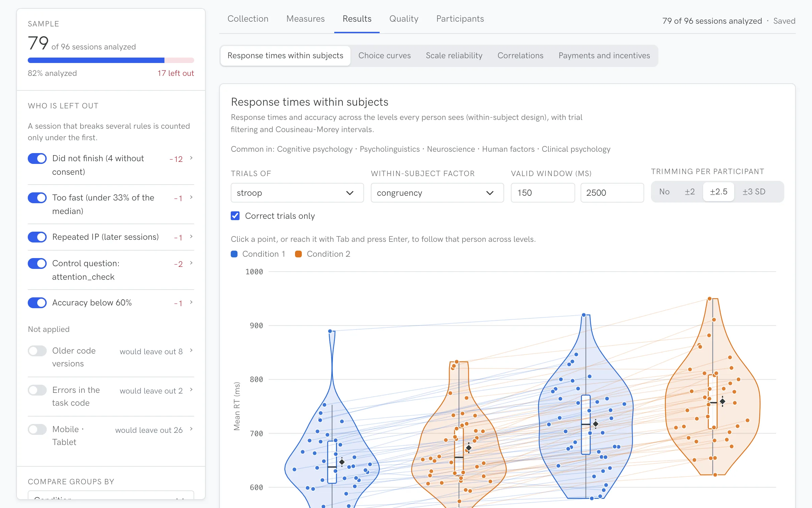Expand the Mobile · Tablet row chevron

(191, 429)
